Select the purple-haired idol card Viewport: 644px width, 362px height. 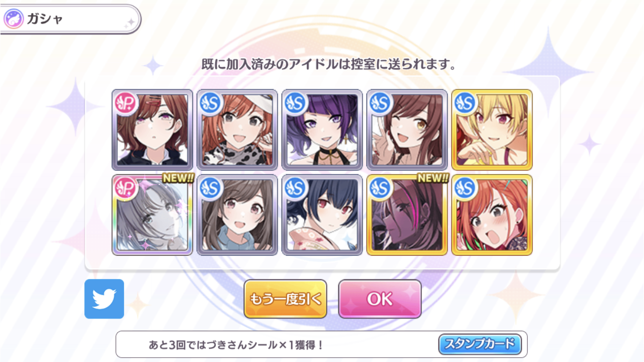point(322,130)
